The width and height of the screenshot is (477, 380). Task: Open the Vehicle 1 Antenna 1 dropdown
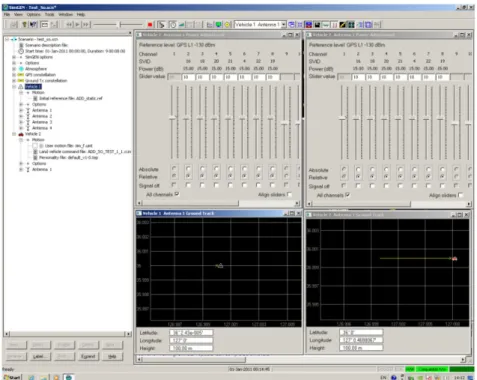coord(283,25)
